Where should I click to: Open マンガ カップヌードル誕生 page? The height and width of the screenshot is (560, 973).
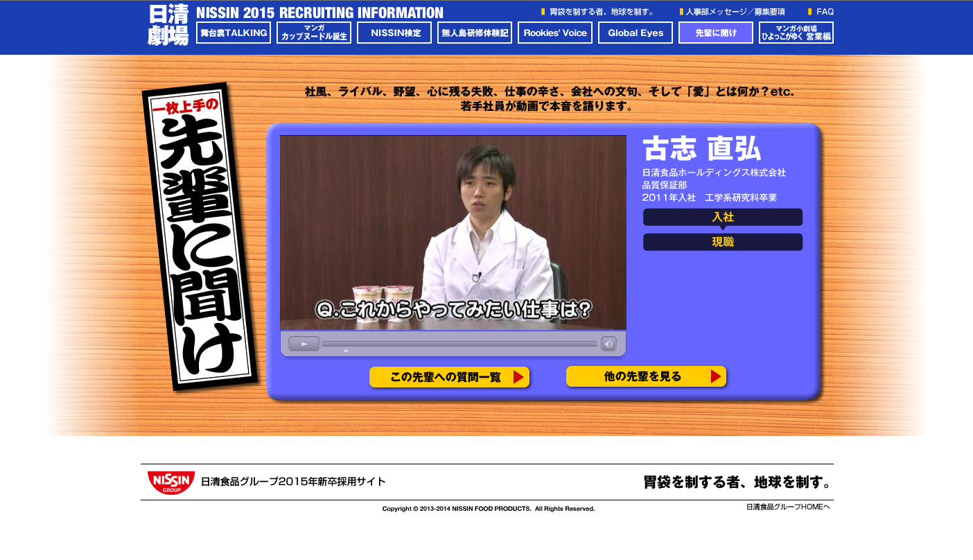coord(314,33)
